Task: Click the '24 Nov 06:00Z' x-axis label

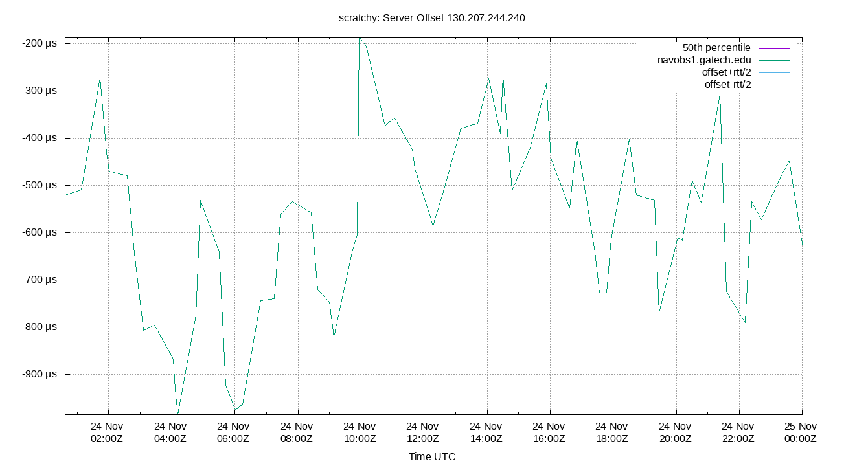Action: pyautogui.click(x=233, y=432)
